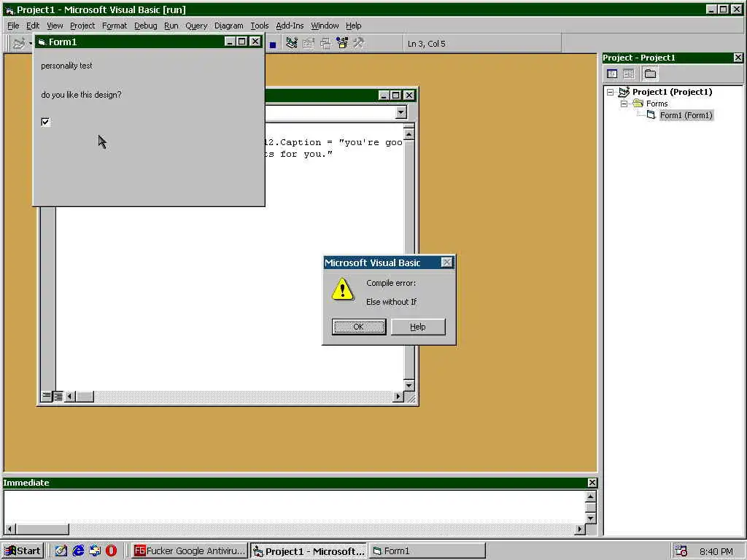Viewport: 747px width, 560px height.
Task: Click Help in the Compile error dialog
Action: [x=418, y=327]
